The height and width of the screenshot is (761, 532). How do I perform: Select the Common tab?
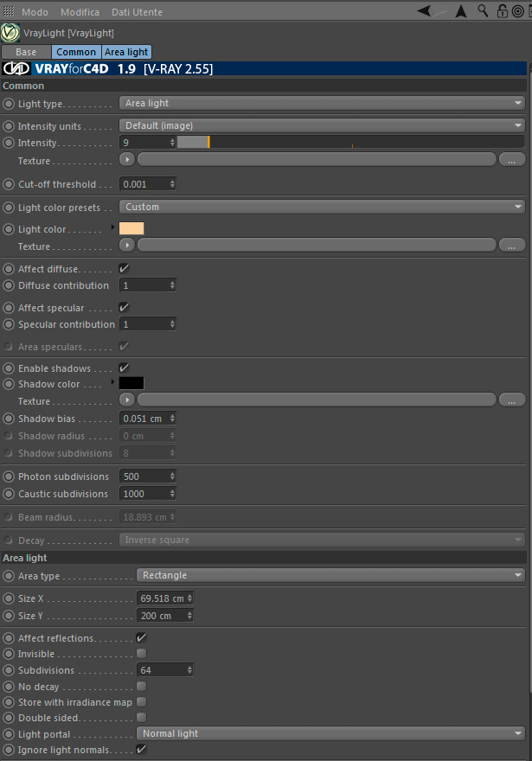[76, 52]
